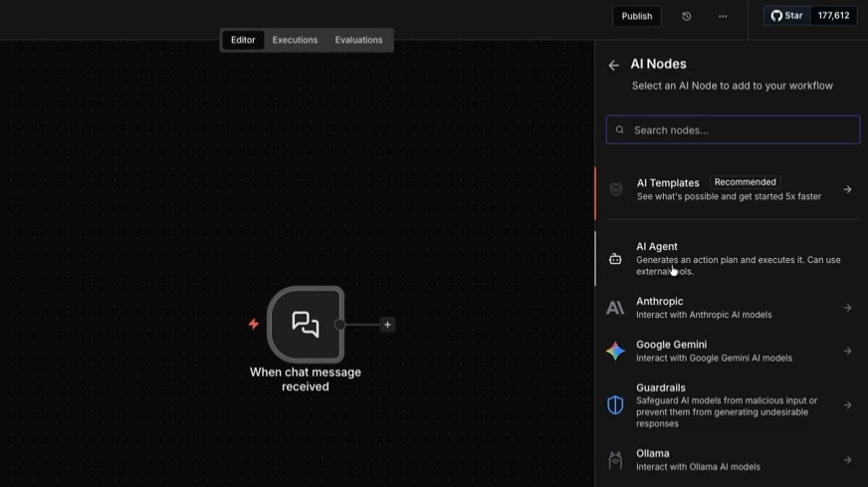Expand Ollama arrow
The width and height of the screenshot is (868, 487).
coord(847,460)
